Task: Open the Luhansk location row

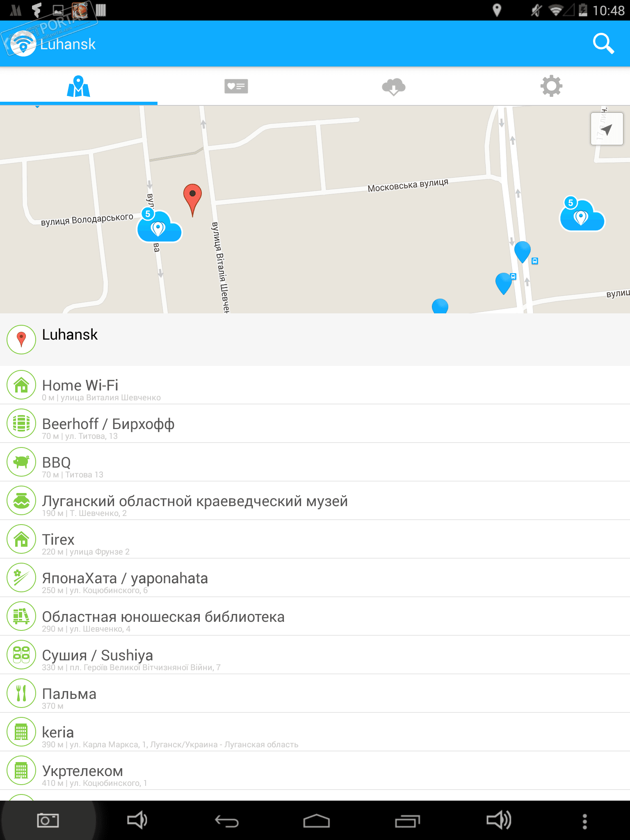Action: [x=315, y=340]
